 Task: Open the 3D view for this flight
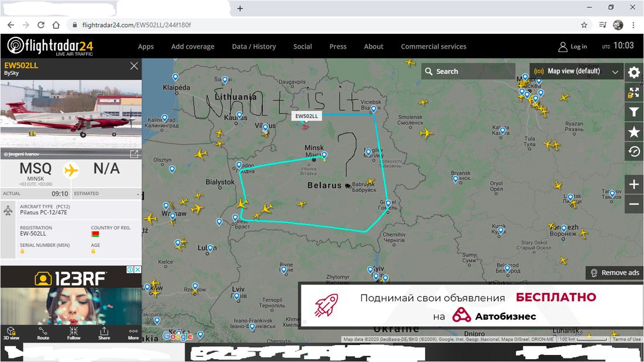click(x=12, y=333)
